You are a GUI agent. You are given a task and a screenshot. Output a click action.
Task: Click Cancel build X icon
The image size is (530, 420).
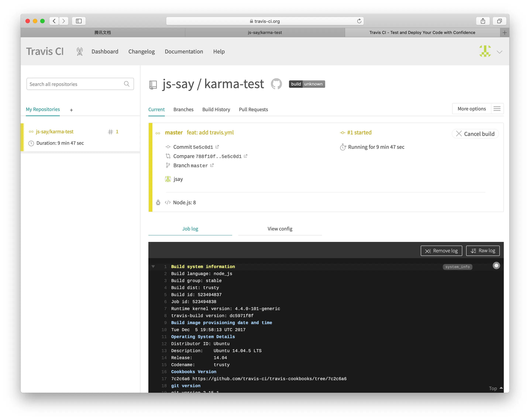click(x=459, y=134)
